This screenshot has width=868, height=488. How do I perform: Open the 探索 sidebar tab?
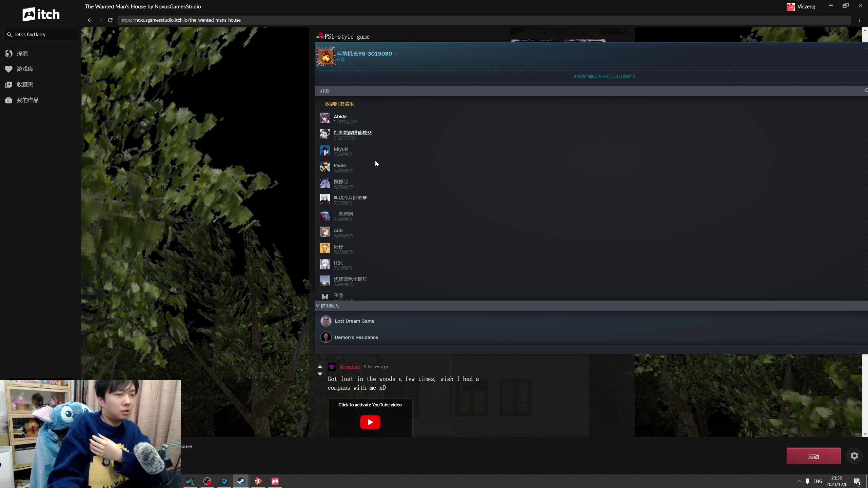click(x=22, y=53)
